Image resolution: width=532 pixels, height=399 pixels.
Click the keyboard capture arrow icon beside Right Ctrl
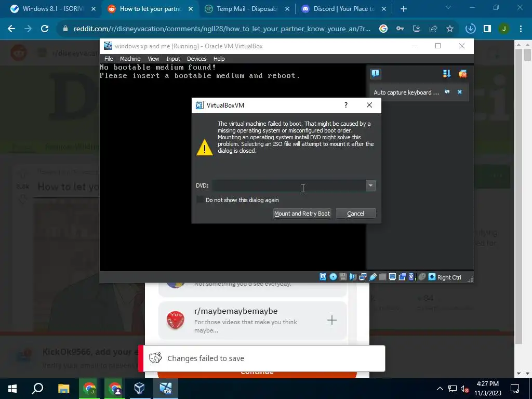(x=432, y=277)
